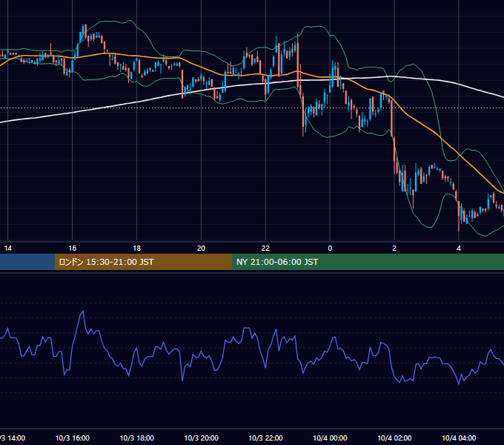
Task: Click the 2 hour axis label
Action: 394,248
